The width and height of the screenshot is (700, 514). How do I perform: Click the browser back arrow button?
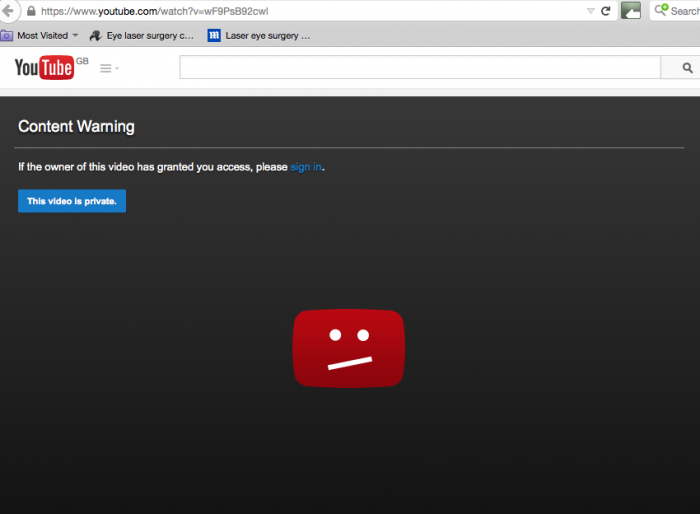pos(8,11)
